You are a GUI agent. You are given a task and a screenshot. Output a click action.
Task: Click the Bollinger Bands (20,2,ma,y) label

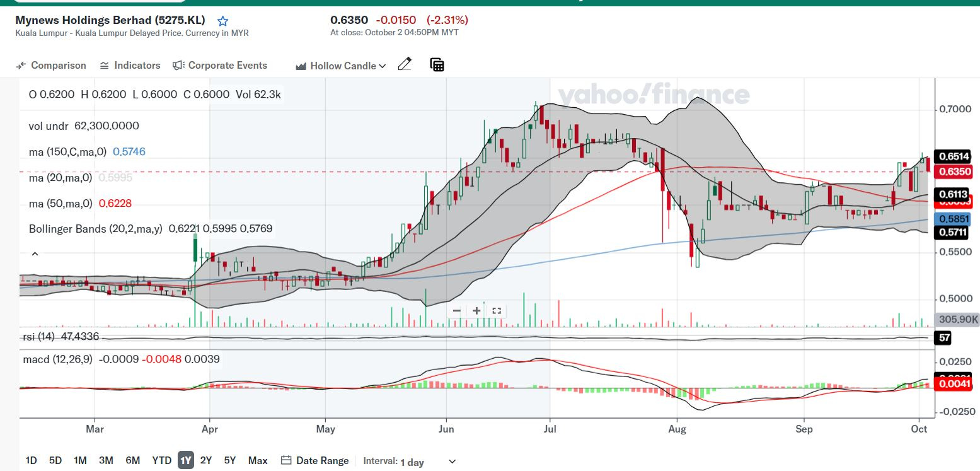[95, 228]
